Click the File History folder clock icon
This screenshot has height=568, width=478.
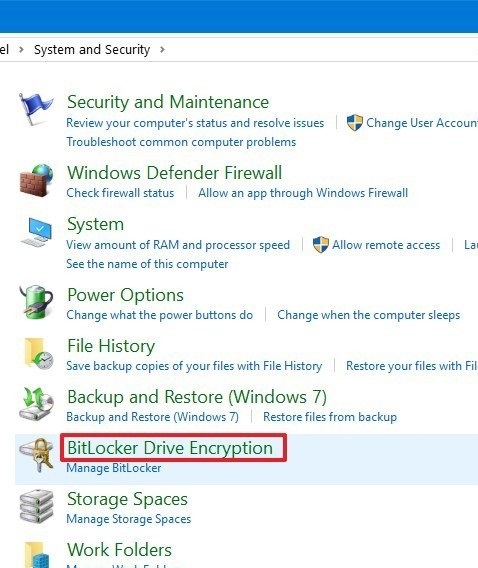point(39,353)
